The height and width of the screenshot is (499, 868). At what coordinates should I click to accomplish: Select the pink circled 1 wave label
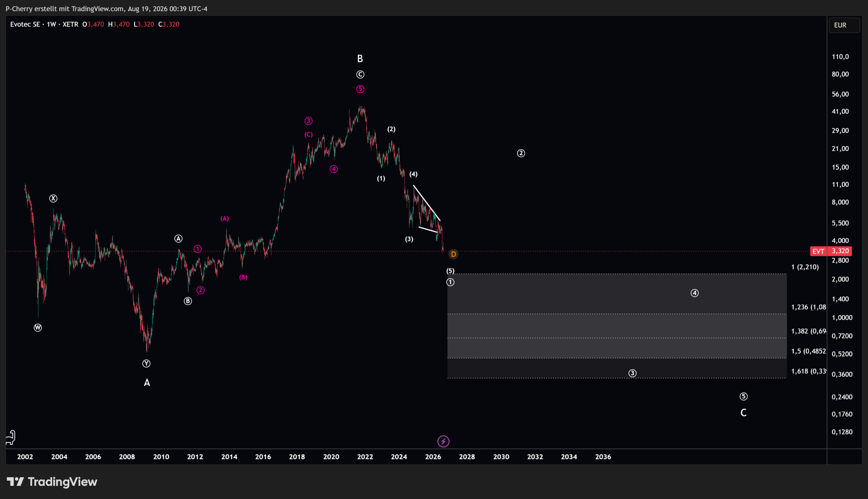198,249
